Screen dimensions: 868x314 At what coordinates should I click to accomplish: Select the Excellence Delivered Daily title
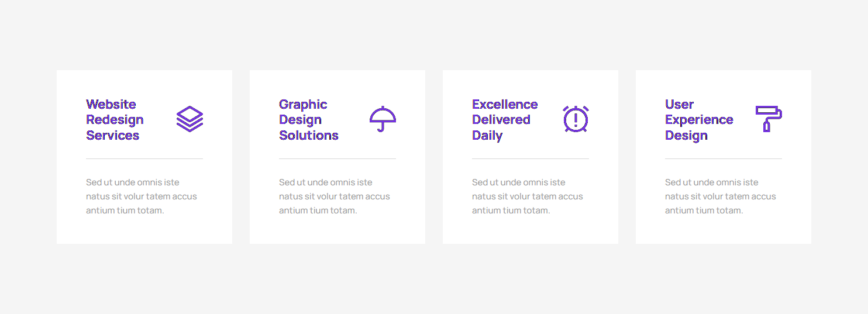point(504,120)
